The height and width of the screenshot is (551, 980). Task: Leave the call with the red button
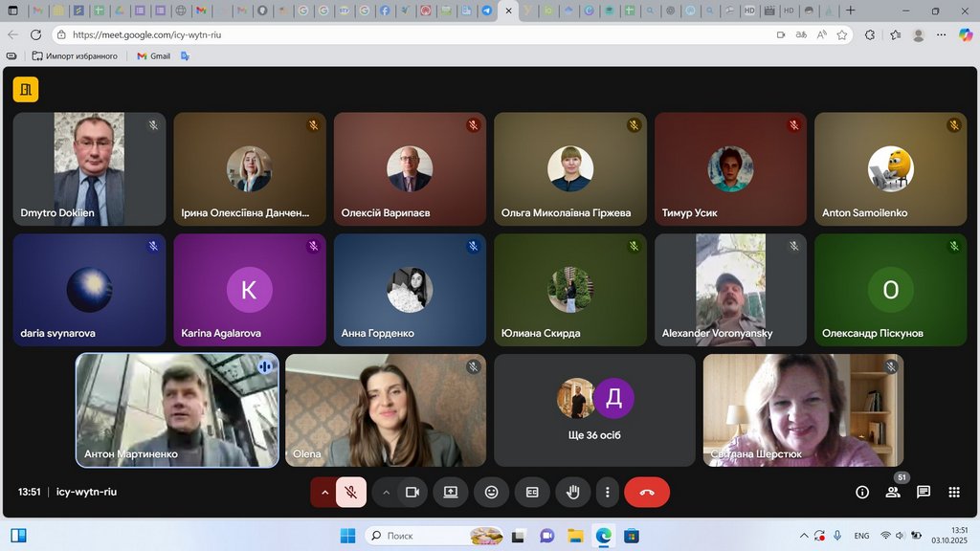(x=647, y=492)
